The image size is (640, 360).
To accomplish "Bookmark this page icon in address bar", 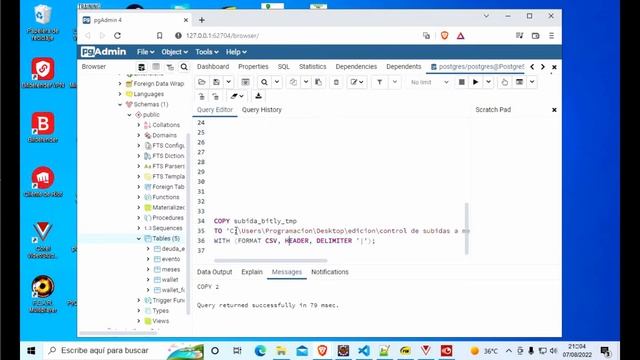I will pyautogui.click(x=160, y=36).
